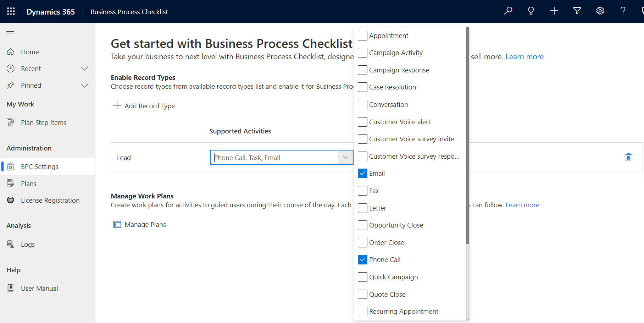Tick the Case Resolution checkbox
Image resolution: width=644 pixels, height=323 pixels.
point(362,87)
